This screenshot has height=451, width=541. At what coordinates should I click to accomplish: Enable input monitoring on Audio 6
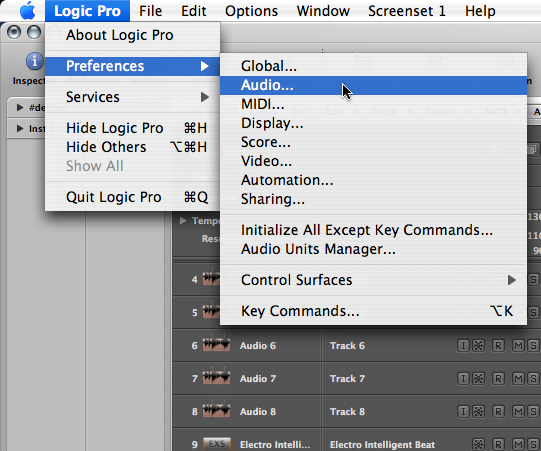click(463, 345)
